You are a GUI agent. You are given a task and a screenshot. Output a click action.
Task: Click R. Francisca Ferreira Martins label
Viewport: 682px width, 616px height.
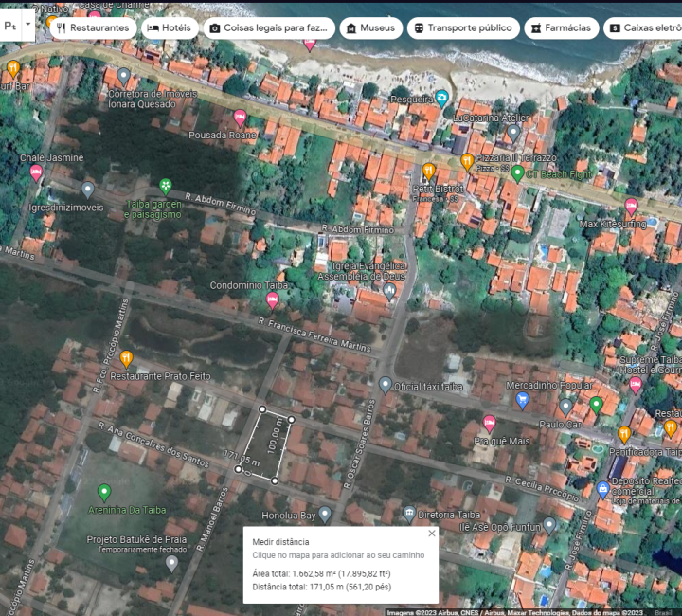point(314,335)
